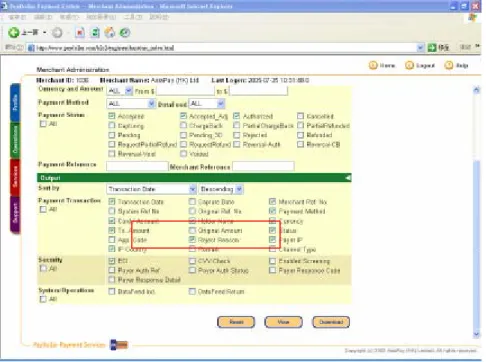Screen dimensions: 486x362
Task: Open the Descending sort order dropdown
Action: [221, 189]
